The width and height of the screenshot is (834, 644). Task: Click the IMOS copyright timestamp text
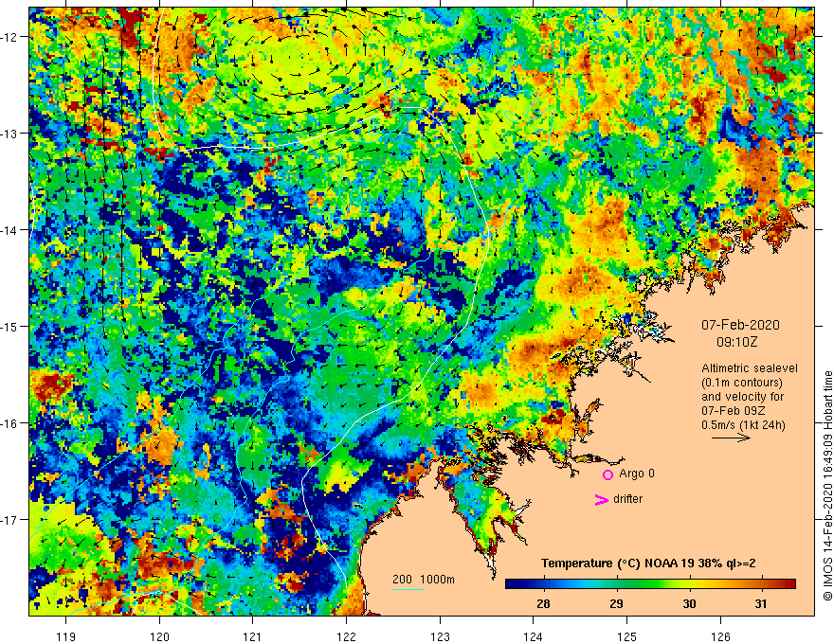point(827,486)
